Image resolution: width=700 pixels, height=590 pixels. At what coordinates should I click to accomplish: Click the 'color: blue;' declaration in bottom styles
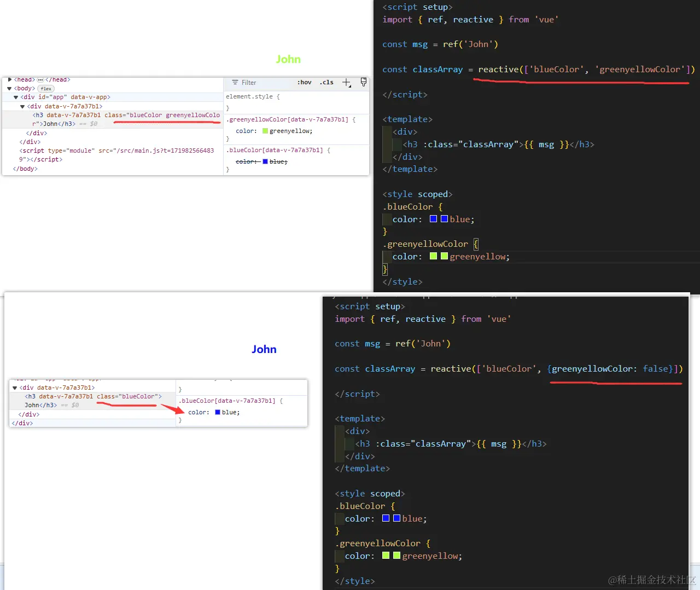pyautogui.click(x=214, y=413)
